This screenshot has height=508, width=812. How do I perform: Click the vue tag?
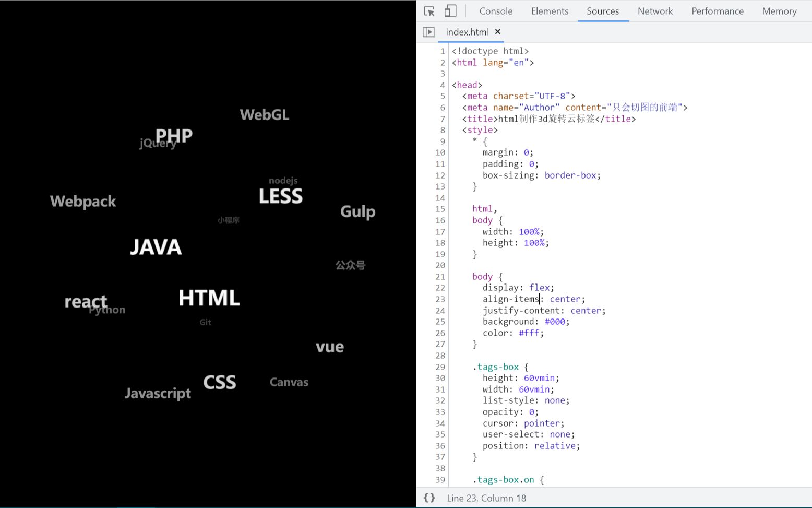click(330, 347)
